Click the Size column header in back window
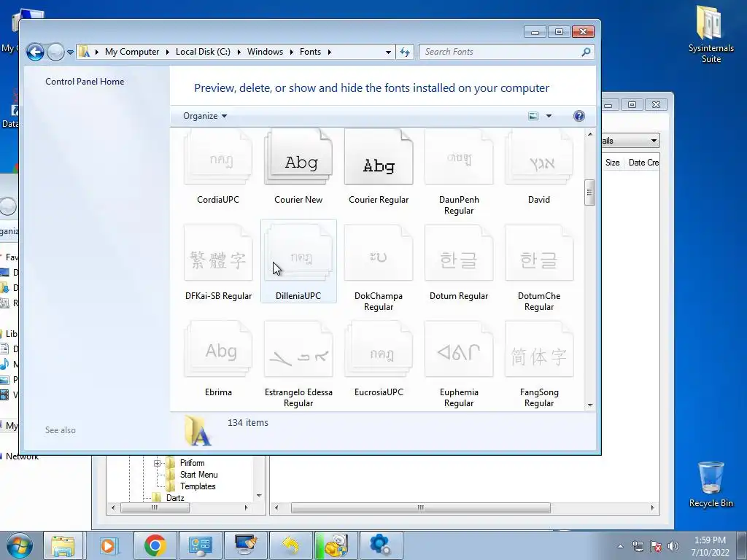747x560 pixels. pos(612,163)
